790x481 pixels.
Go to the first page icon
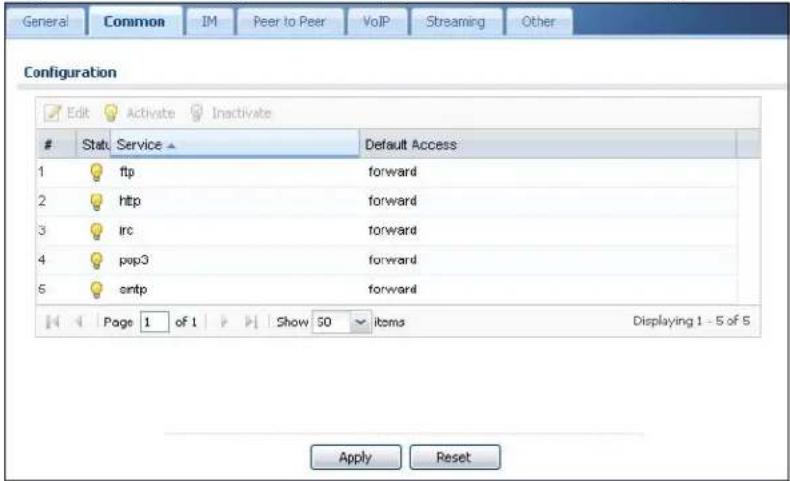tap(52, 321)
